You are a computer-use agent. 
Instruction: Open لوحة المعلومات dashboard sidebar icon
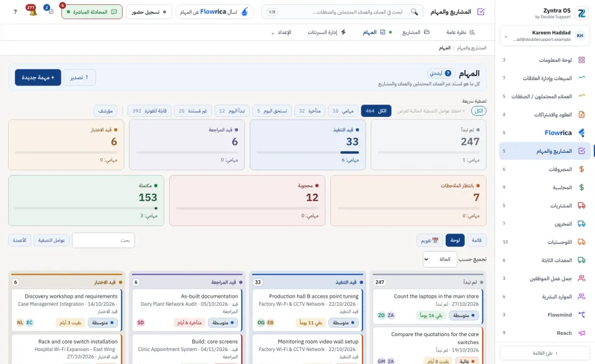click(x=581, y=60)
